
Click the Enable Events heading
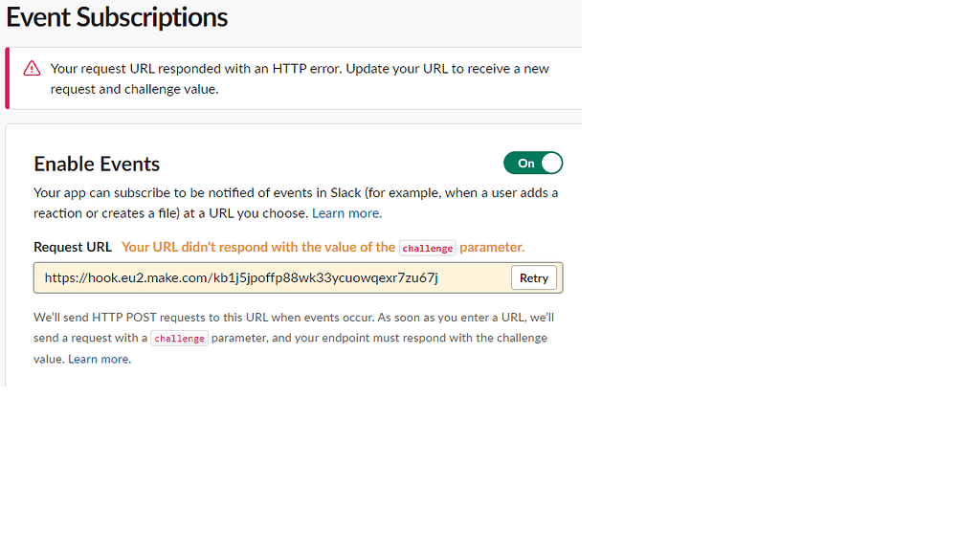[96, 164]
